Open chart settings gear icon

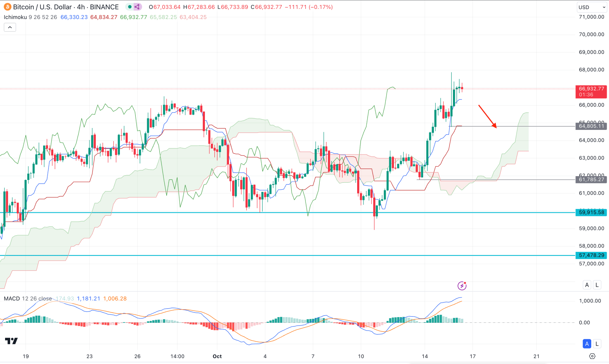tap(592, 356)
